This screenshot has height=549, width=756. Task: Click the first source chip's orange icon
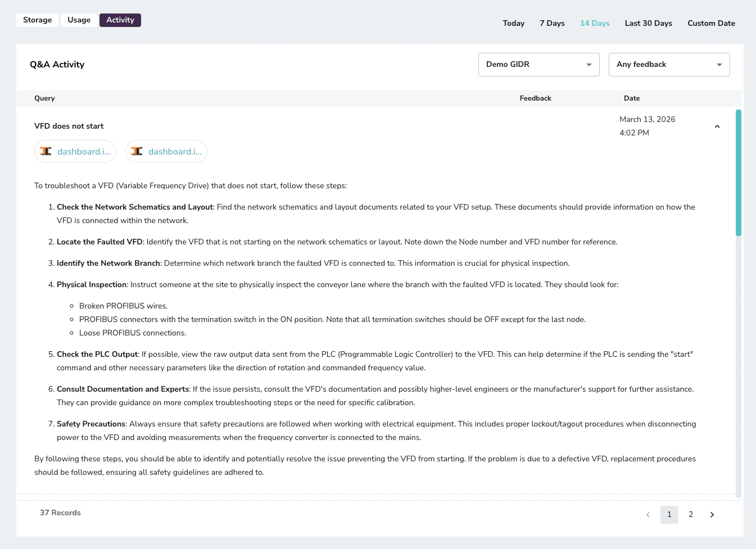(x=46, y=151)
